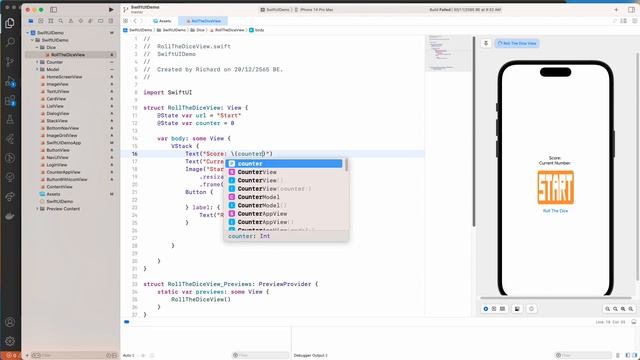Go forward with the editor forward arrow
640x360 pixels.
(x=142, y=21)
